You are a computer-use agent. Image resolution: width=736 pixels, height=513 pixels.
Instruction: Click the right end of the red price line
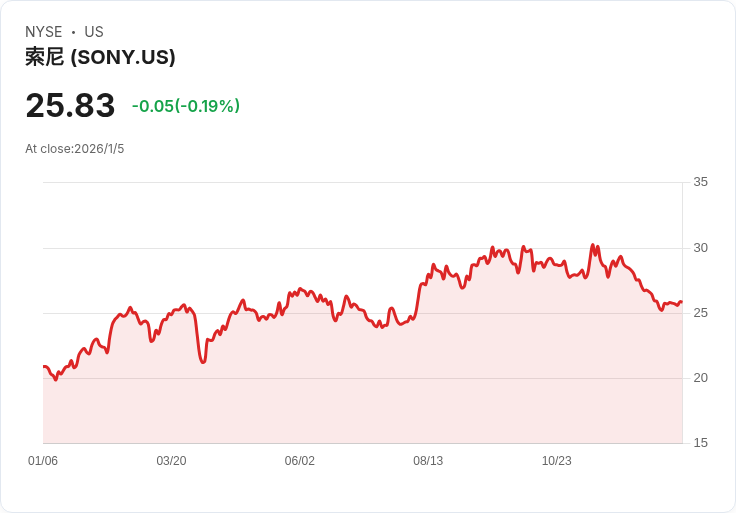tap(681, 302)
